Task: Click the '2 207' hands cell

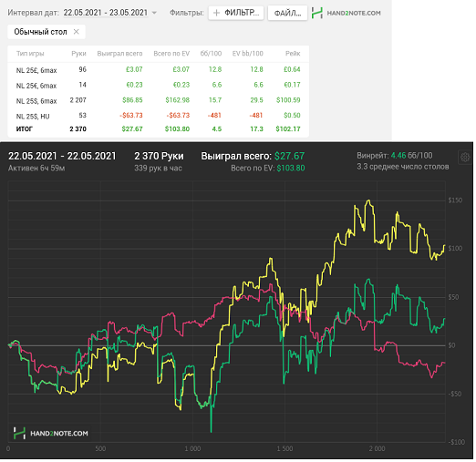Action: click(x=78, y=100)
